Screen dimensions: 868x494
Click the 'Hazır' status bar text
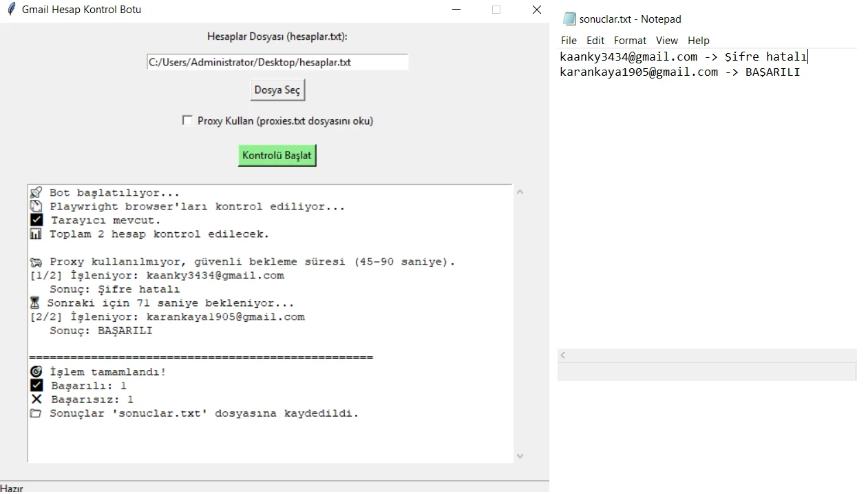[x=12, y=488]
